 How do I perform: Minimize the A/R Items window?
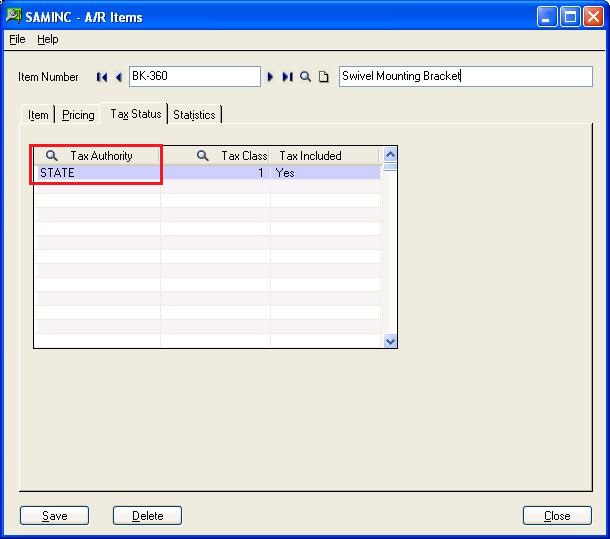546,17
